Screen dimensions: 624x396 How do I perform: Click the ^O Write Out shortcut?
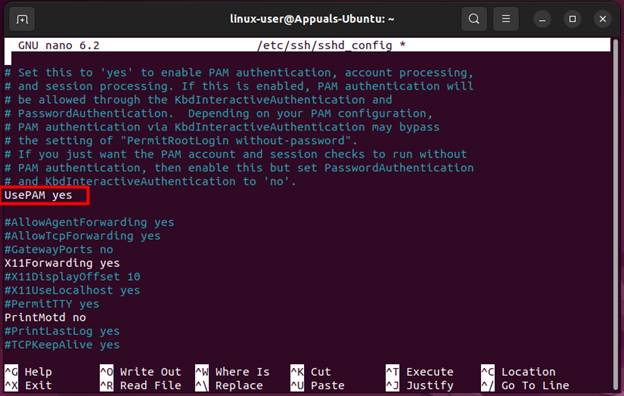[140, 372]
